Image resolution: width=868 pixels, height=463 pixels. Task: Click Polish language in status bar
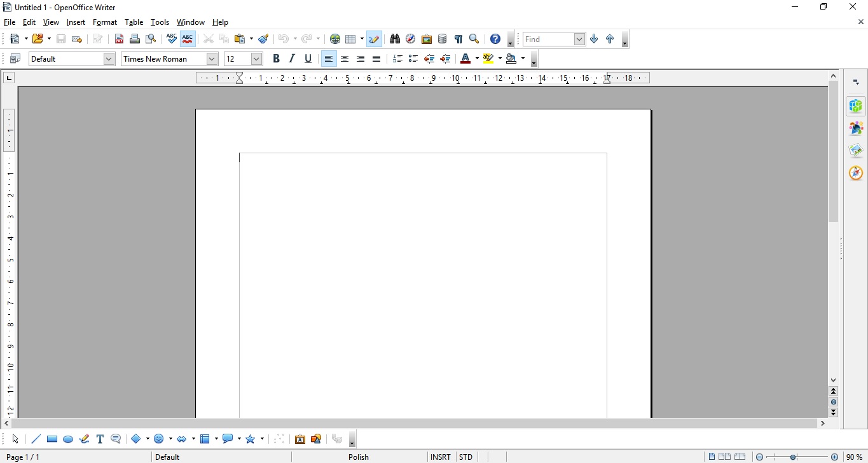pos(359,457)
